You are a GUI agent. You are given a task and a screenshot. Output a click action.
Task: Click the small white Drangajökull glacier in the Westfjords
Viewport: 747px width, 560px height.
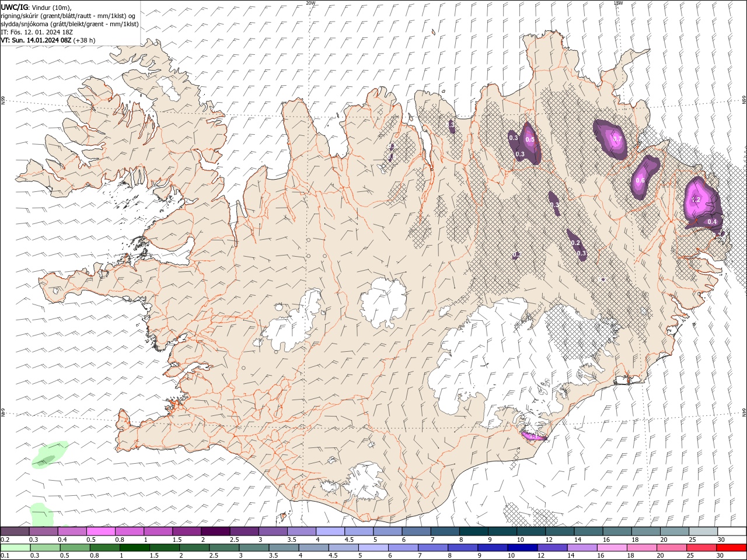click(x=170, y=88)
